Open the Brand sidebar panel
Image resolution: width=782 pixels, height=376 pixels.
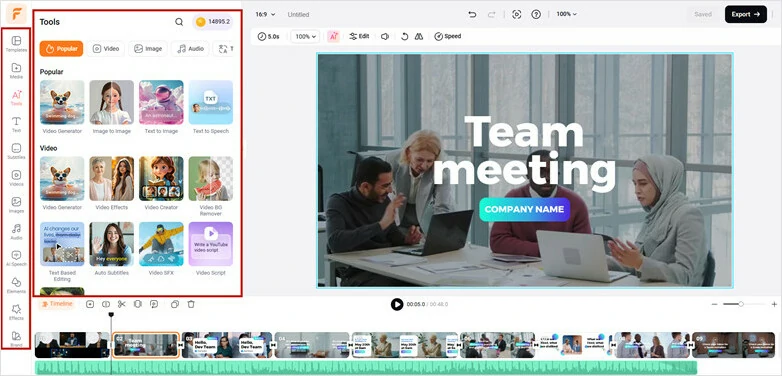(x=16, y=339)
